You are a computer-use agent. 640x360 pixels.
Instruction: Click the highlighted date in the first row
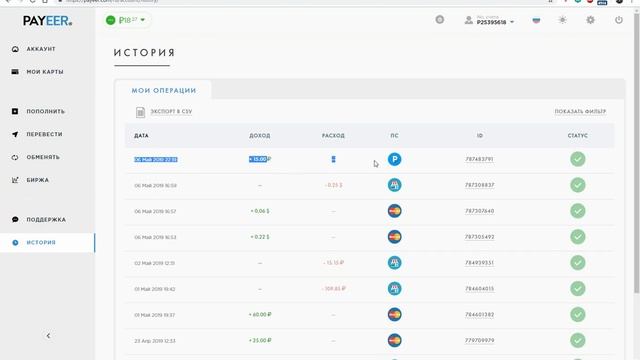tap(156, 160)
